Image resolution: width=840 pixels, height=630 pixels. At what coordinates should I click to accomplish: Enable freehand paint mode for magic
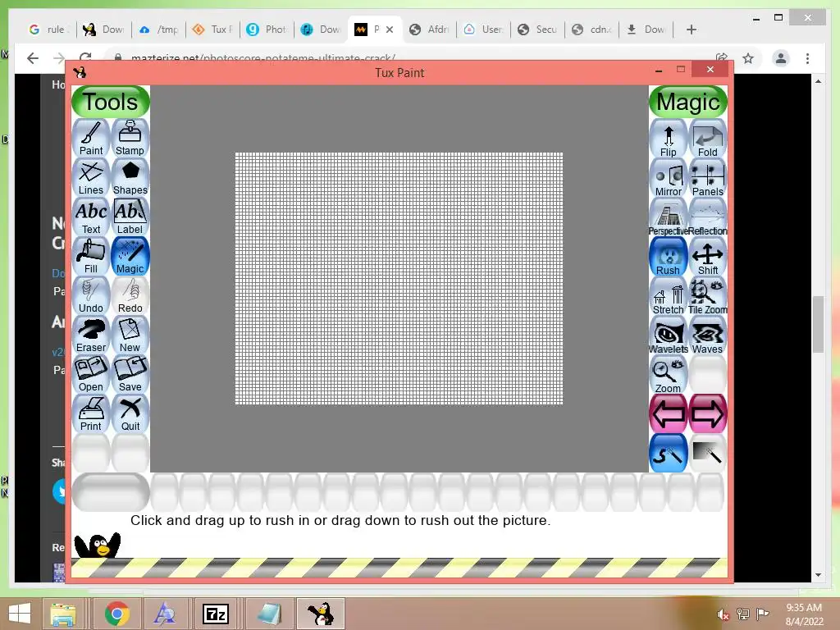point(668,454)
